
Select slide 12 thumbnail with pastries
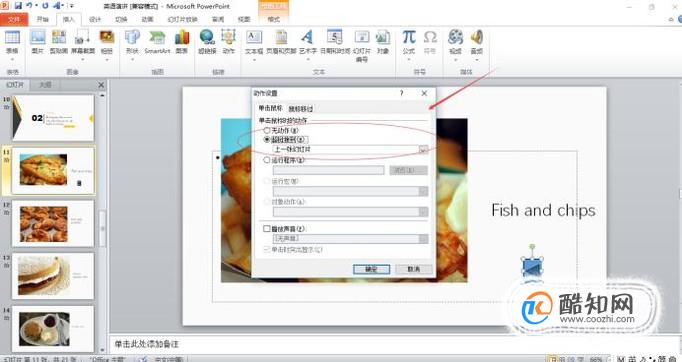pyautogui.click(x=53, y=224)
